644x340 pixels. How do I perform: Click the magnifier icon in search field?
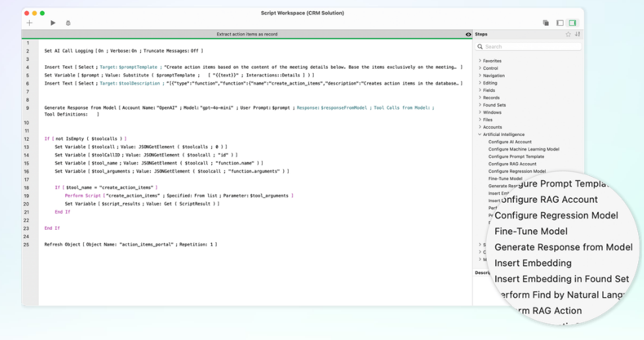pos(480,47)
